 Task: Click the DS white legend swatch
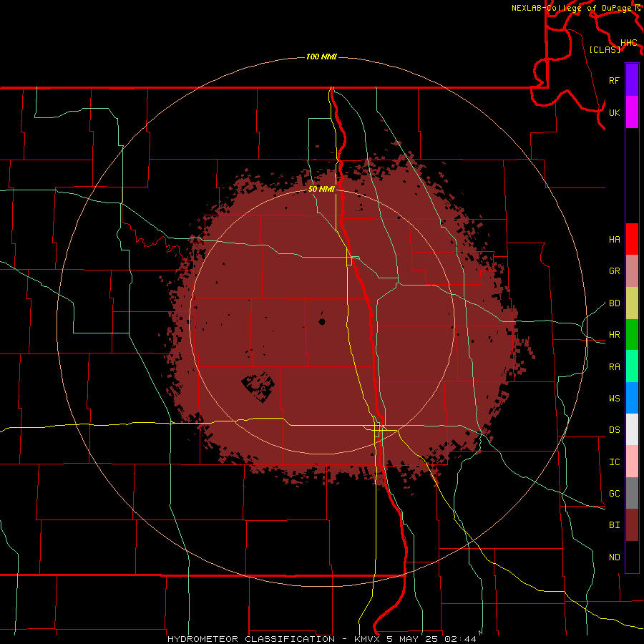(x=632, y=429)
